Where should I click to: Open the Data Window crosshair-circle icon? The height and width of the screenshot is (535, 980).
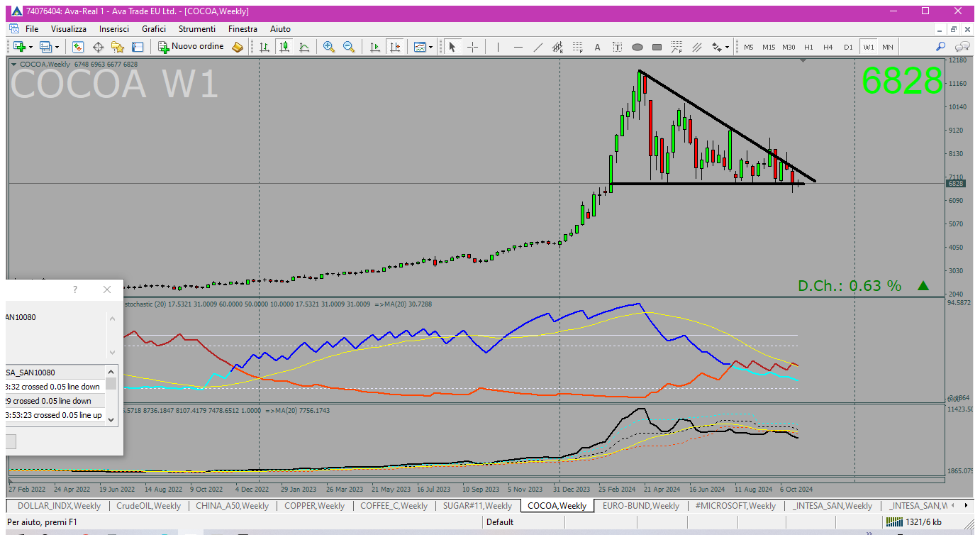[x=98, y=47]
